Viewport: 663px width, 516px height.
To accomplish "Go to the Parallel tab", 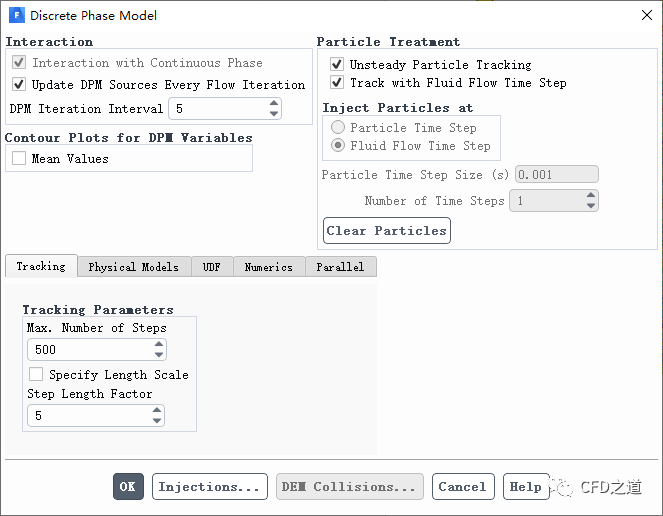I will click(x=340, y=267).
